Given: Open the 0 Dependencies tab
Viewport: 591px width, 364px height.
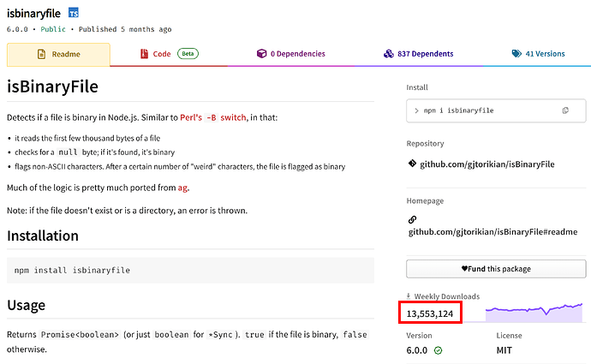Looking at the screenshot, I should click(290, 54).
